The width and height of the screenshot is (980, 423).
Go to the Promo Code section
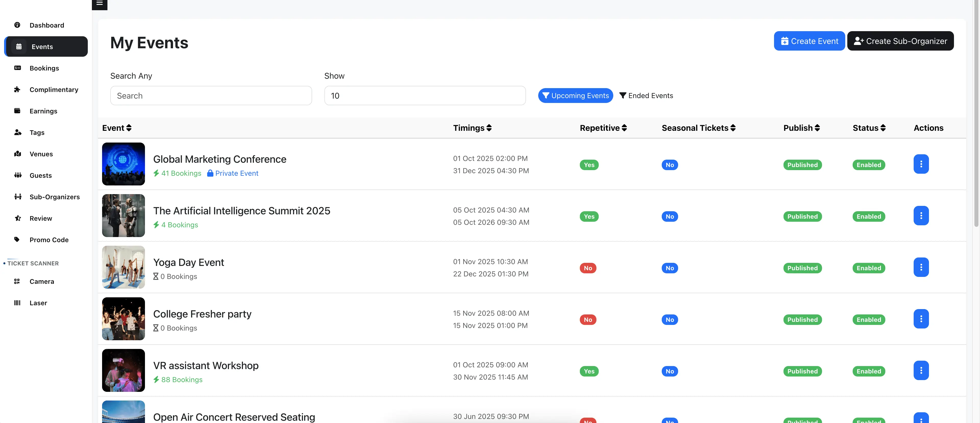[49, 240]
